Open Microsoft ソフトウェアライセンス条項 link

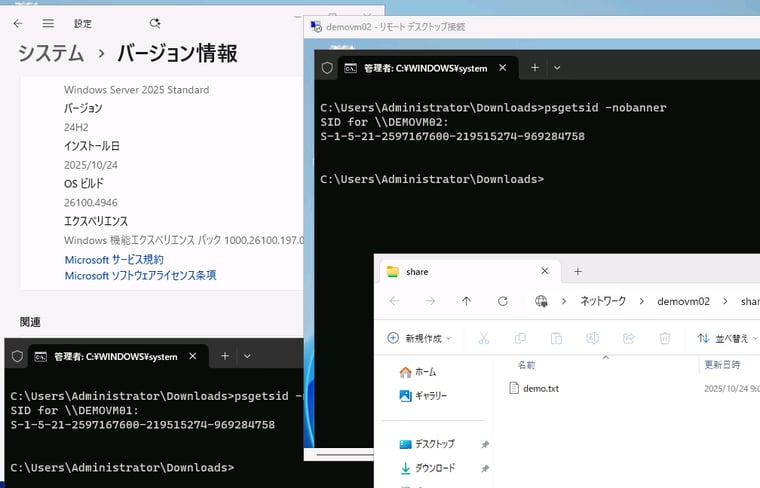(140, 275)
